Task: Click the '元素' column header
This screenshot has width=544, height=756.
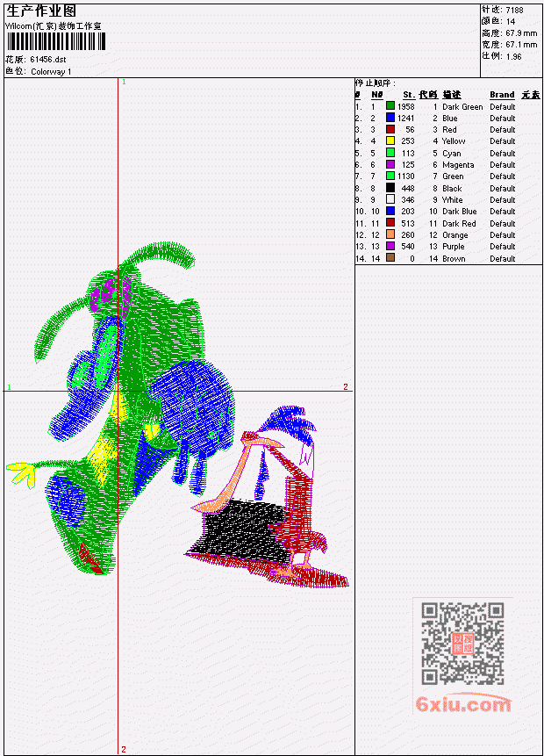Action: (531, 95)
